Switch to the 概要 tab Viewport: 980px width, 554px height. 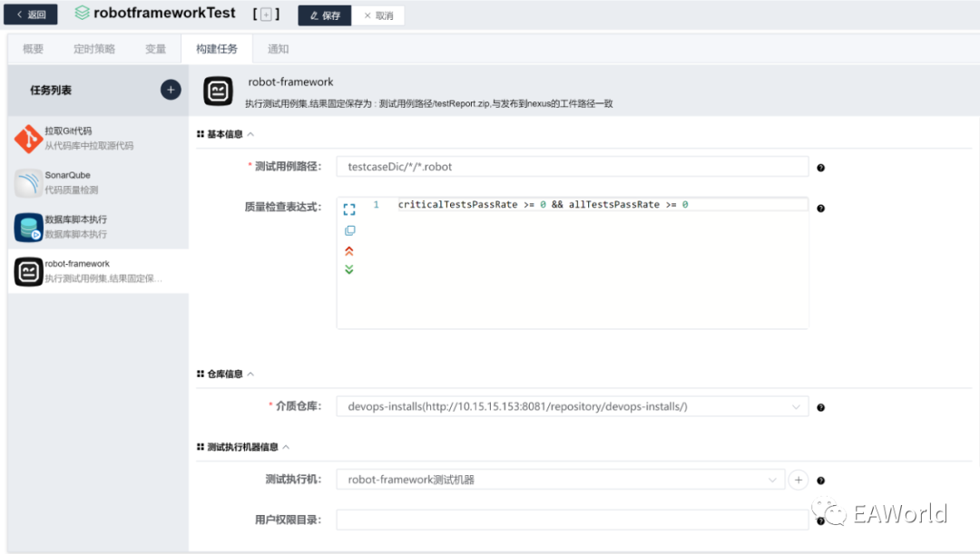click(34, 49)
